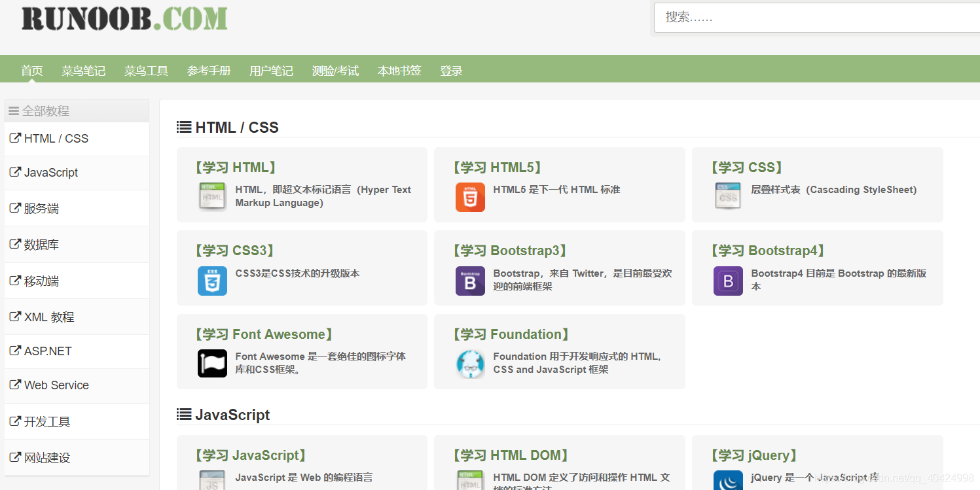Viewport: 980px width, 490px height.
Task: Open the 【学习 JavaScript】 tutorial title
Action: pyautogui.click(x=250, y=455)
